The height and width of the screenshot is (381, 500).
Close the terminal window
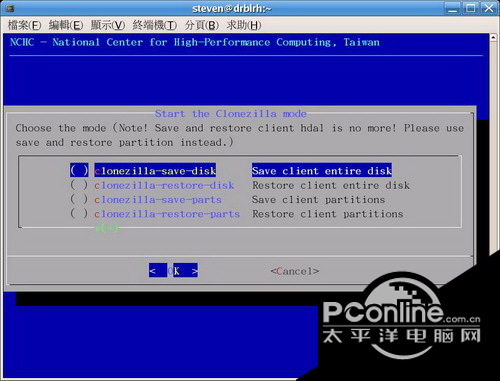point(489,8)
